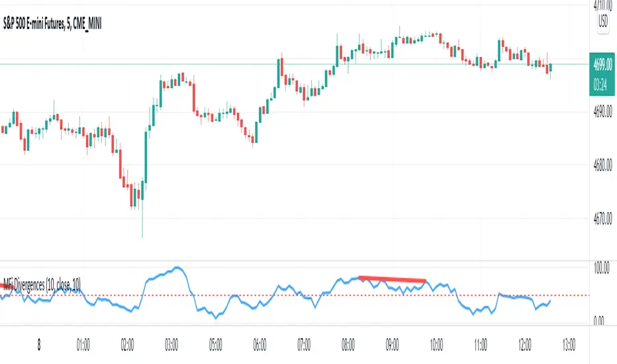Click the 03:00 time axis label
Image resolution: width=617 pixels, height=364 pixels.
[171, 344]
